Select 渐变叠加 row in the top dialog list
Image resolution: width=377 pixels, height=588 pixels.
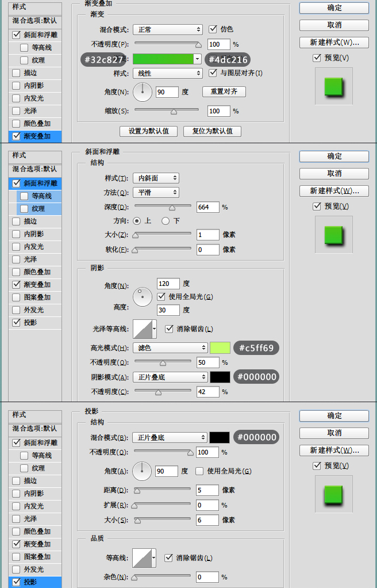[x=35, y=136]
